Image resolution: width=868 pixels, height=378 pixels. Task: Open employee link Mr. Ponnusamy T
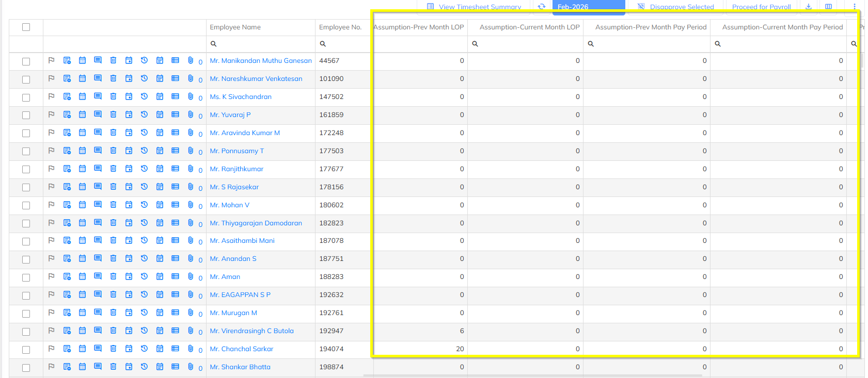tap(237, 151)
